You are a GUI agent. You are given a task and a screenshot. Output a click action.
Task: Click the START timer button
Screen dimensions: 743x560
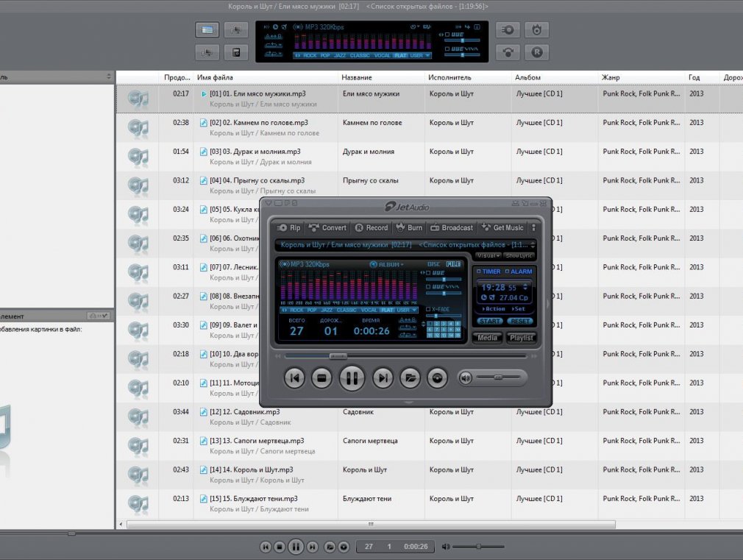coord(490,321)
